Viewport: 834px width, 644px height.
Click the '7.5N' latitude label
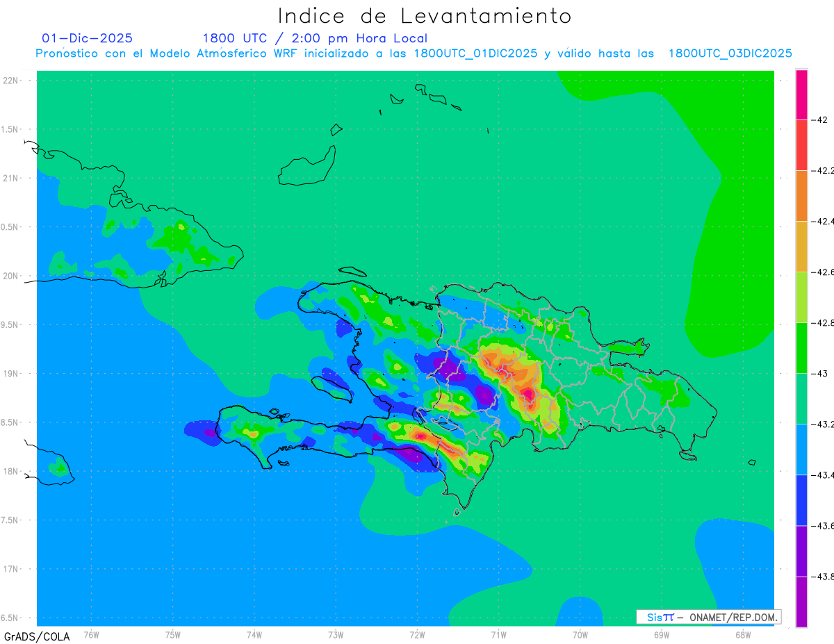point(10,520)
